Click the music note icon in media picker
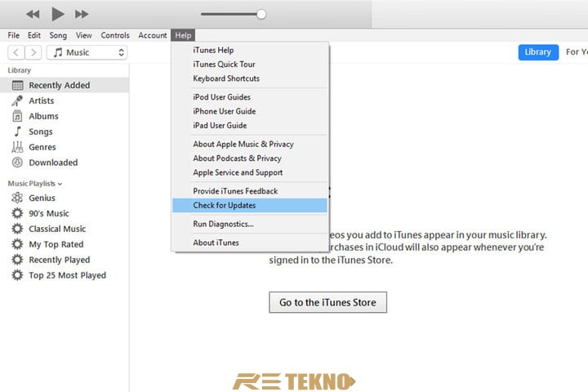This screenshot has height=392, width=588. click(58, 52)
